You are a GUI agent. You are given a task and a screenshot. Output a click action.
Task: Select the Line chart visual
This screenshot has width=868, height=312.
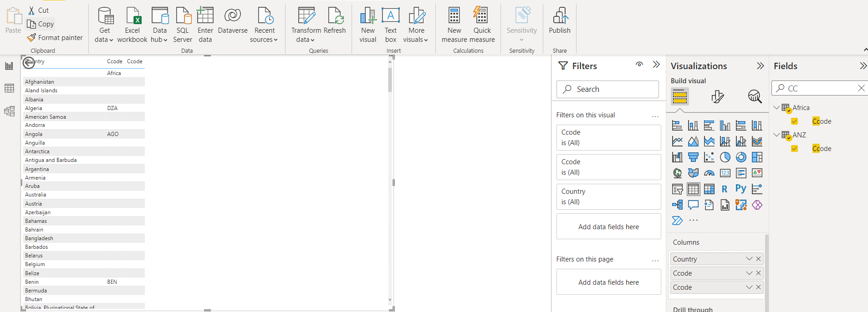click(x=677, y=141)
